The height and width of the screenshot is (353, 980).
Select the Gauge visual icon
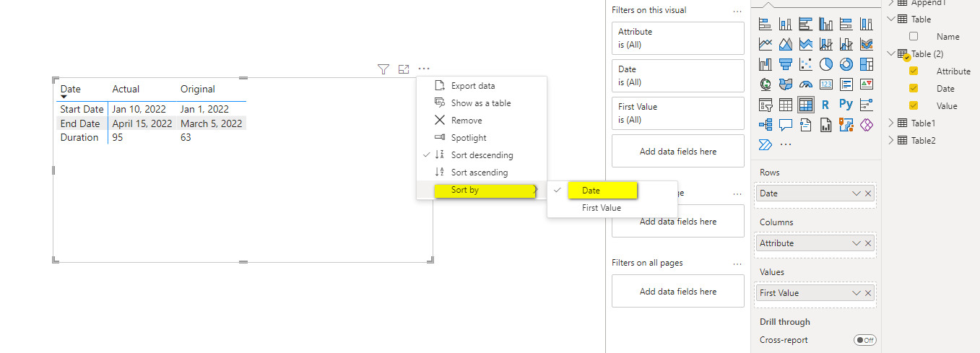tap(806, 84)
